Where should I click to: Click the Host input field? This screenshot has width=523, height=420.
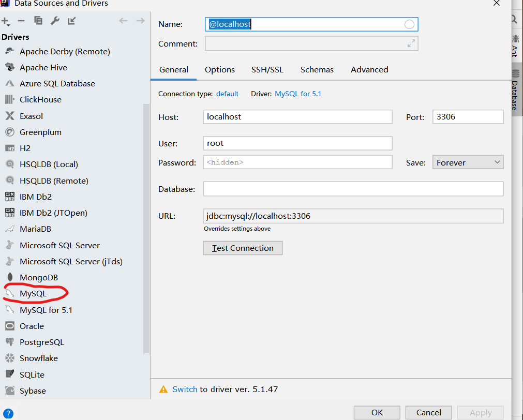point(297,117)
